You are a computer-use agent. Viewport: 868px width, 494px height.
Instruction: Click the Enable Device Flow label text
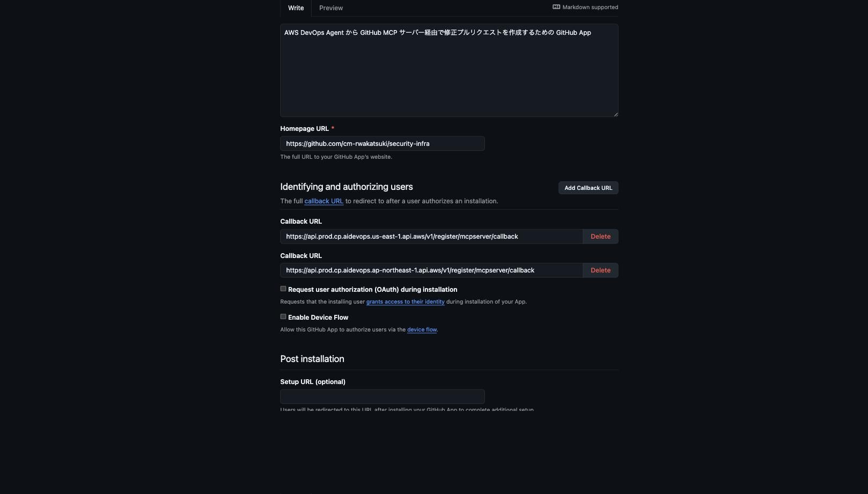pyautogui.click(x=318, y=318)
